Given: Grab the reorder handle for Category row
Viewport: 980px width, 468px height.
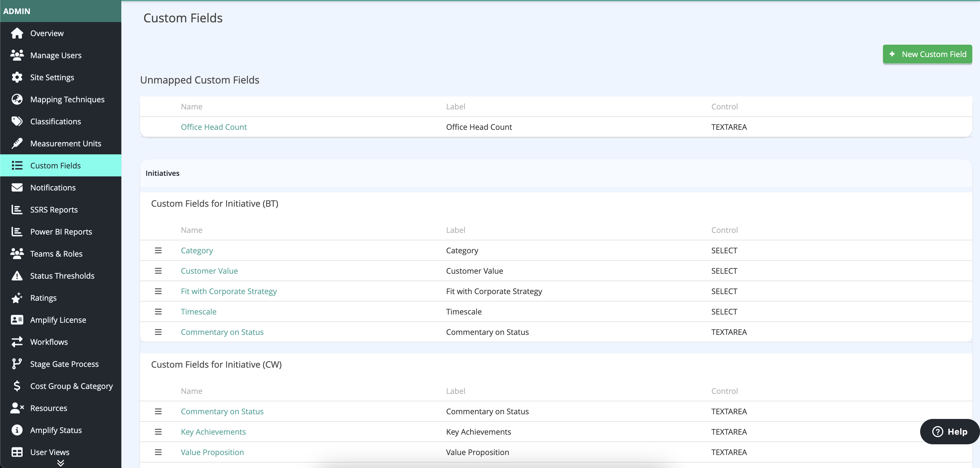Looking at the screenshot, I should (x=158, y=251).
